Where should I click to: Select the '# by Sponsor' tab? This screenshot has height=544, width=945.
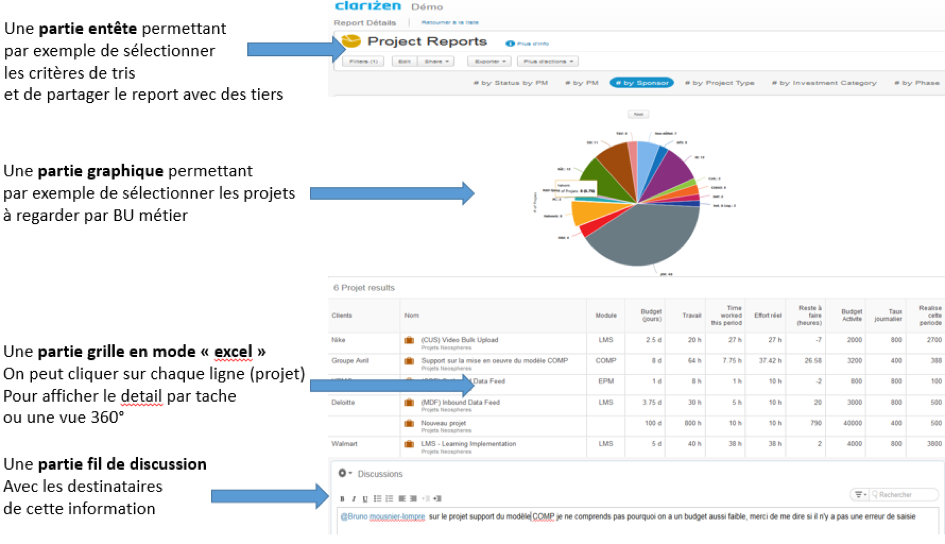point(641,83)
